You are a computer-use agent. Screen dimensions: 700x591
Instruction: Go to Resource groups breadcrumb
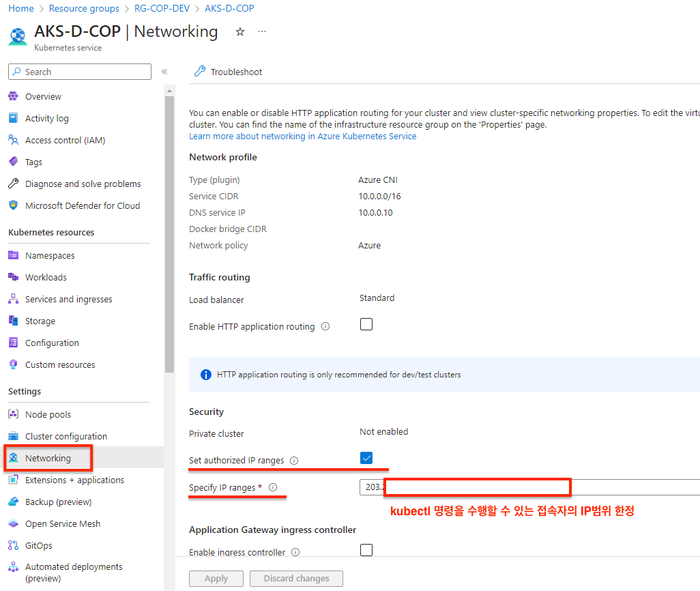(x=84, y=8)
